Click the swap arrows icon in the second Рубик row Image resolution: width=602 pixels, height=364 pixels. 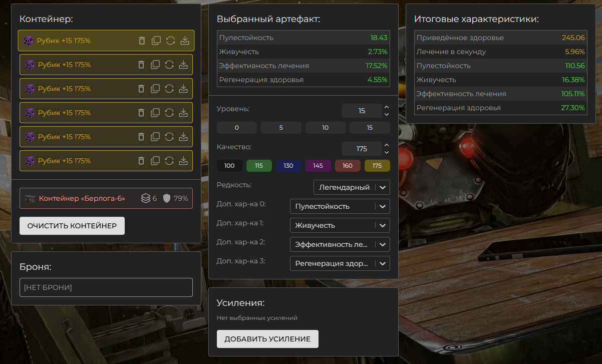169,65
